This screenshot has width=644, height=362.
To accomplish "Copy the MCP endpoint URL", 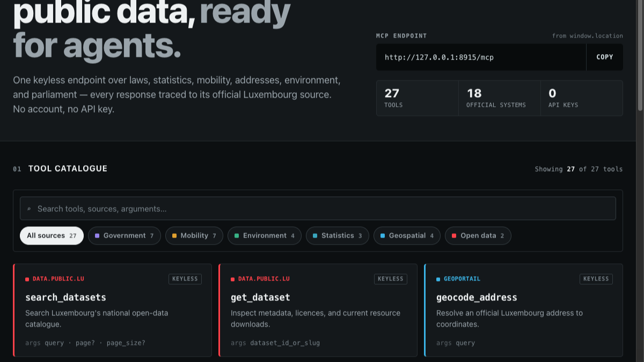I will pos(604,57).
